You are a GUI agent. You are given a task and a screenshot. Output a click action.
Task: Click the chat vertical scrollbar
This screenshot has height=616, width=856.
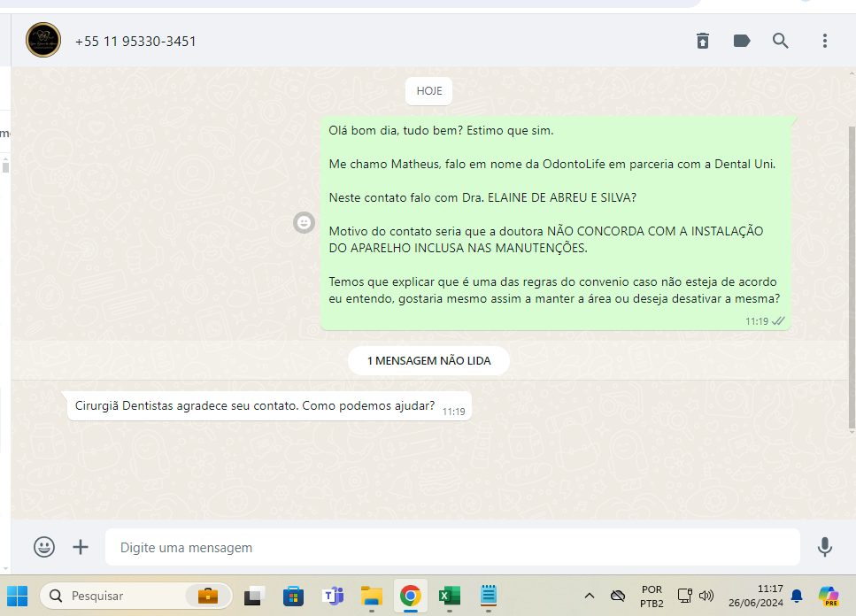852,277
